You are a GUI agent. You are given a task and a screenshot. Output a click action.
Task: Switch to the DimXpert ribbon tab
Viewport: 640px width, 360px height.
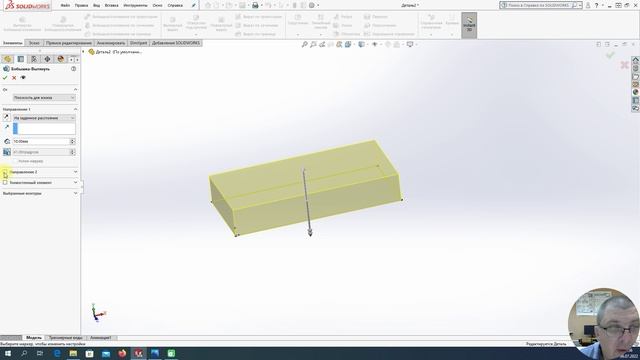pos(138,43)
